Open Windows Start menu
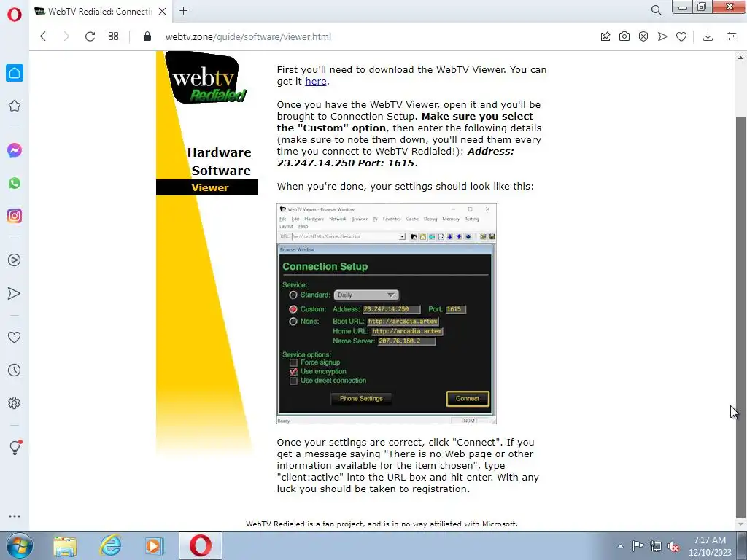 tap(19, 545)
